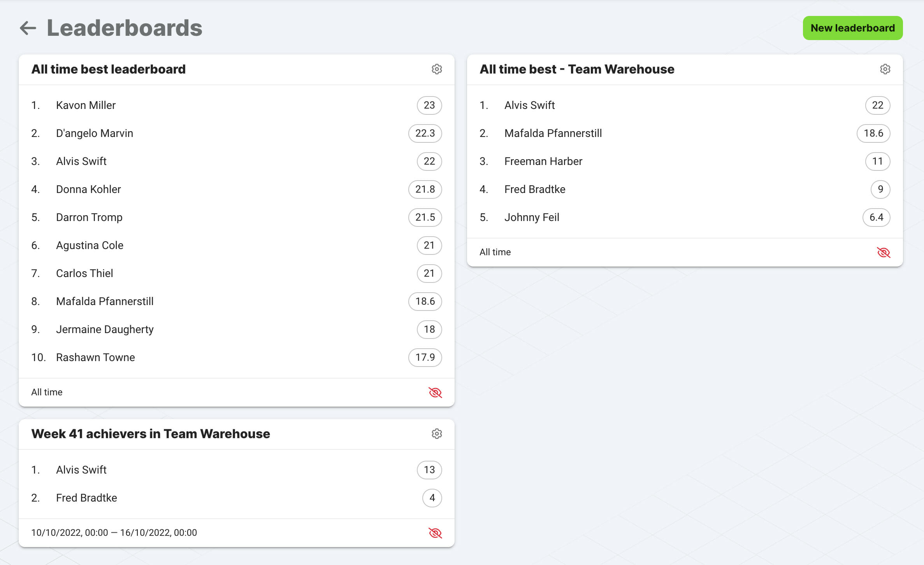Click the back arrow next to Leaderboards
Screen dimensions: 924x565
point(28,28)
